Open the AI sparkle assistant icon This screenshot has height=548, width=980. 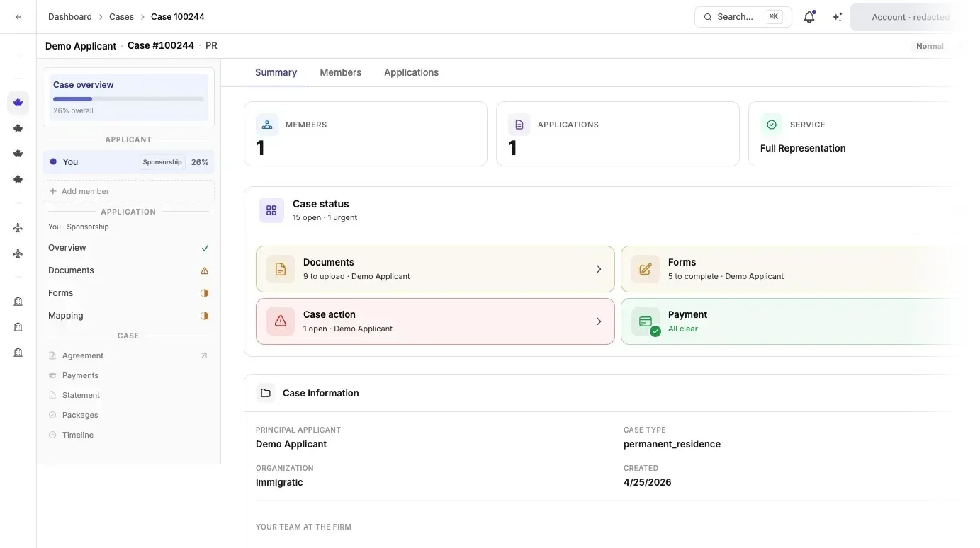838,17
